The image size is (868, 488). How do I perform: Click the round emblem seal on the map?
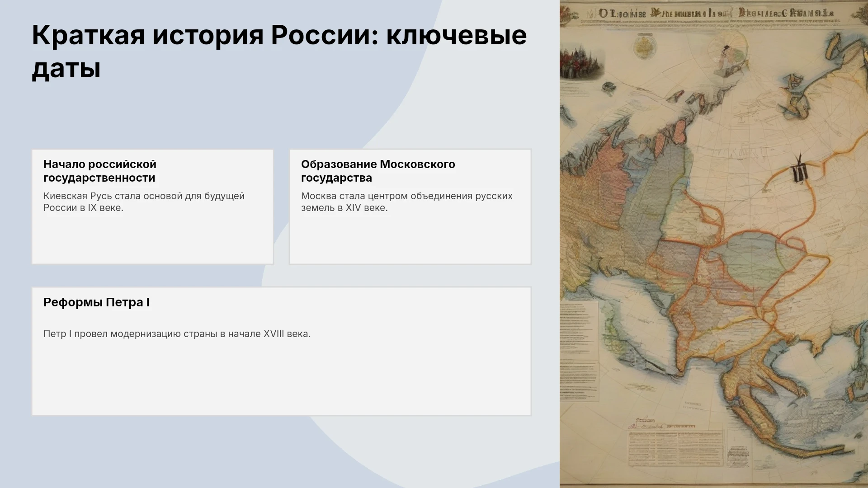coord(644,47)
